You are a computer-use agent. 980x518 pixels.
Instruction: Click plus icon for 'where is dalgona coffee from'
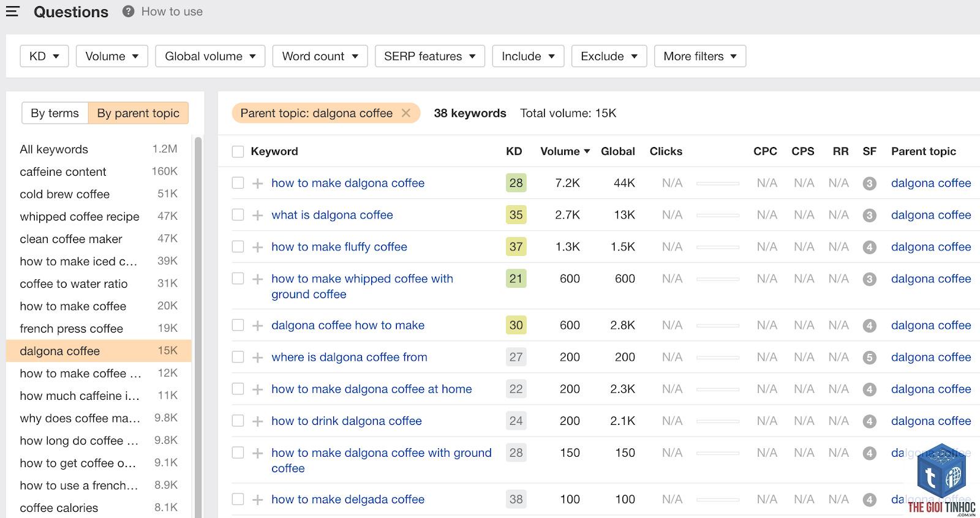[258, 357]
